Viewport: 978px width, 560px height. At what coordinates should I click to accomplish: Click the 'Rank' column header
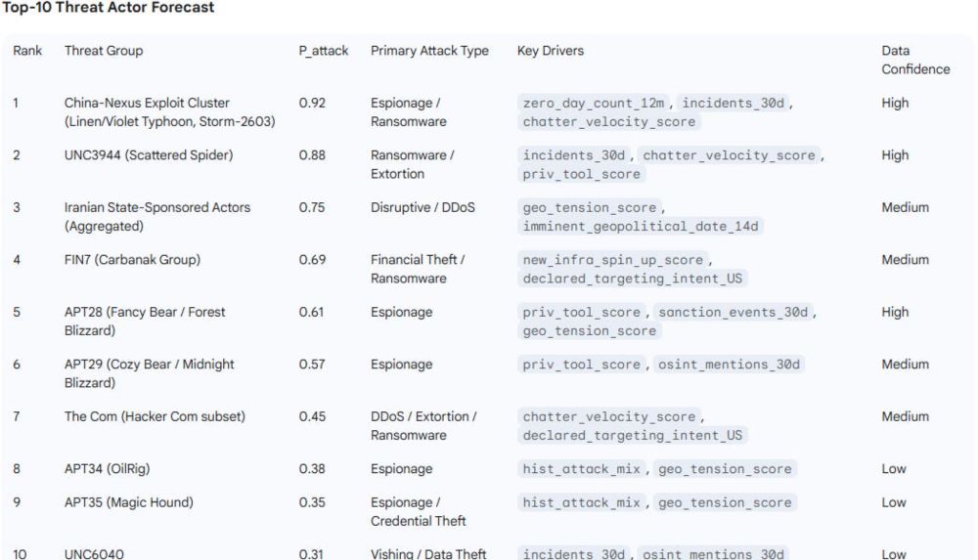[x=27, y=51]
